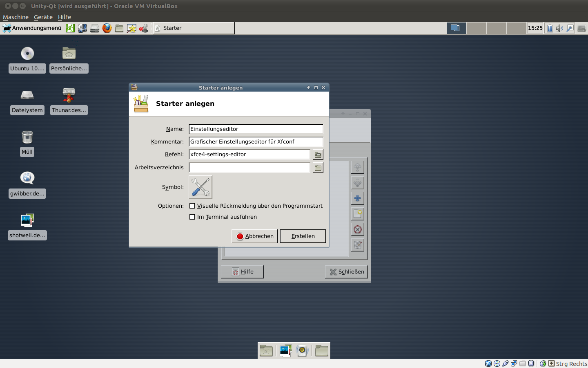Open the Geräte menu
Screen dimensions: 588x368
[x=42, y=17]
